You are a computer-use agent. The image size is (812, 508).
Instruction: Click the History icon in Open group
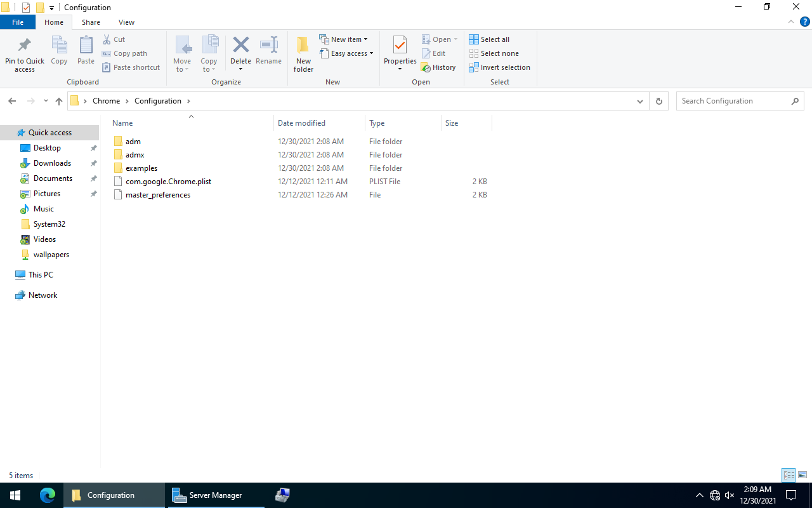tap(426, 67)
